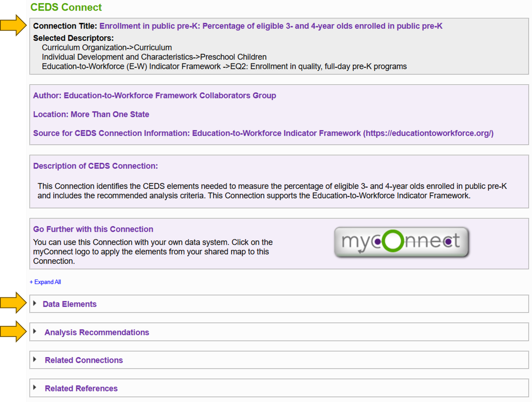Click the disclosure triangle beside Data Elements
Image resolution: width=532 pixels, height=402 pixels.
(35, 304)
